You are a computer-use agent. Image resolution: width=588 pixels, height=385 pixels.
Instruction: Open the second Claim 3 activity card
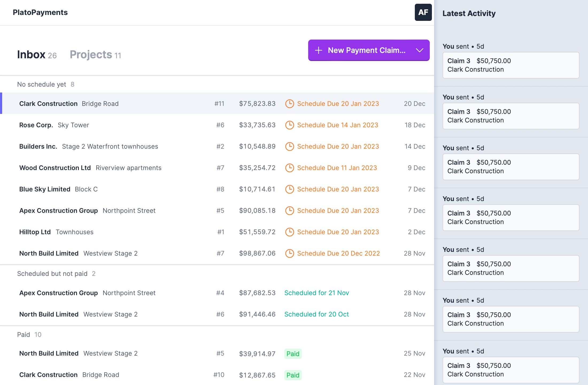point(511,116)
